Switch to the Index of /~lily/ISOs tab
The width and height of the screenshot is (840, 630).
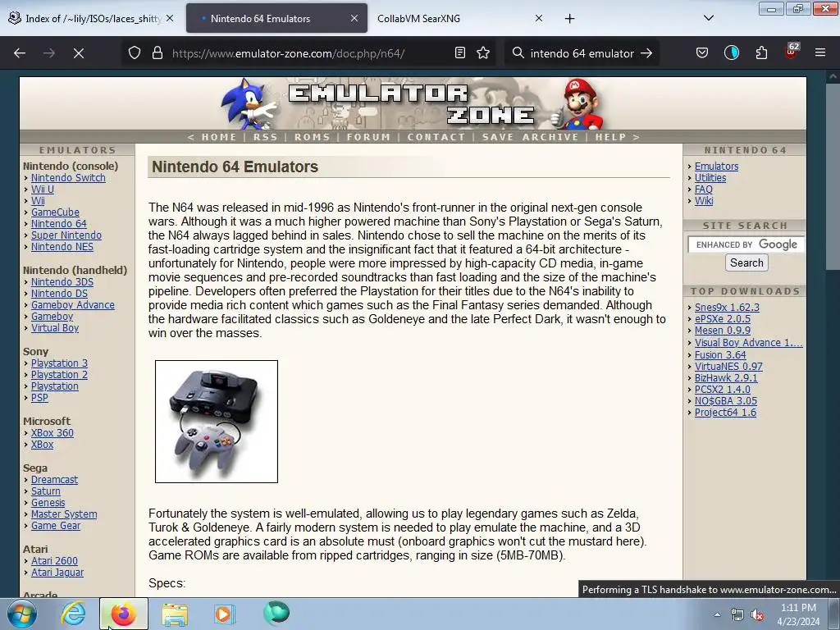tap(93, 19)
